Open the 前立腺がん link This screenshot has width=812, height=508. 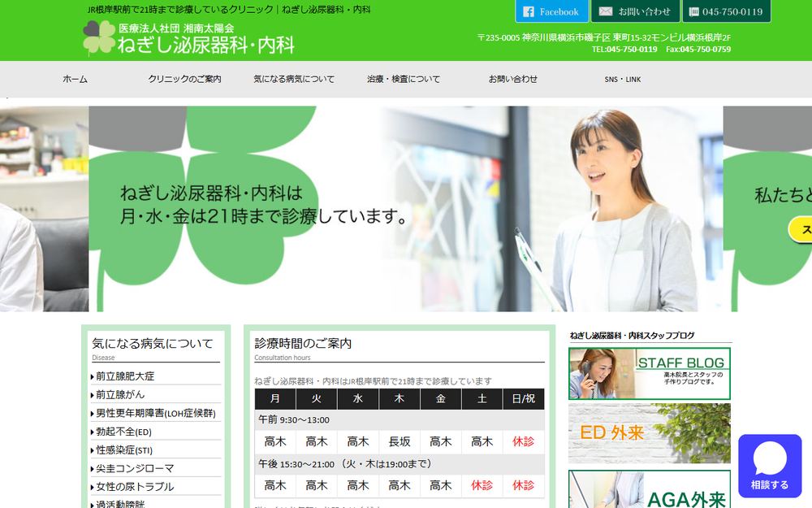click(119, 394)
